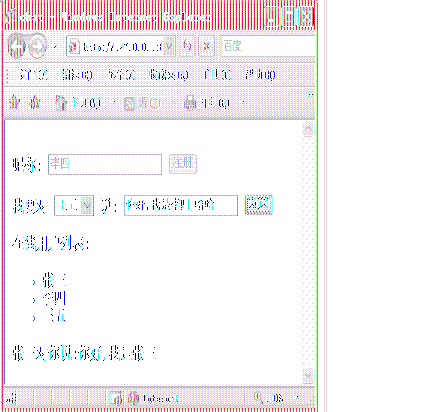Click the vertical scrollbar down arrow
Screen dimensions: 425x412
(308, 376)
